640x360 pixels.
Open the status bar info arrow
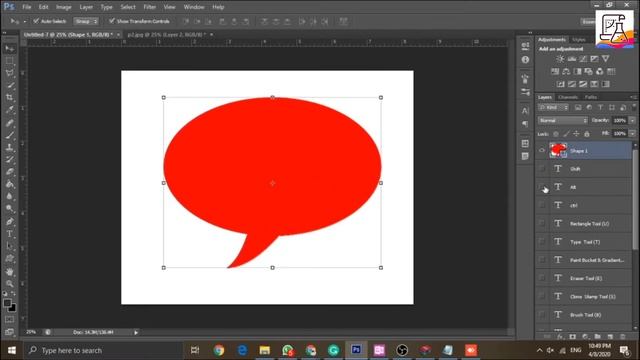tap(136, 333)
